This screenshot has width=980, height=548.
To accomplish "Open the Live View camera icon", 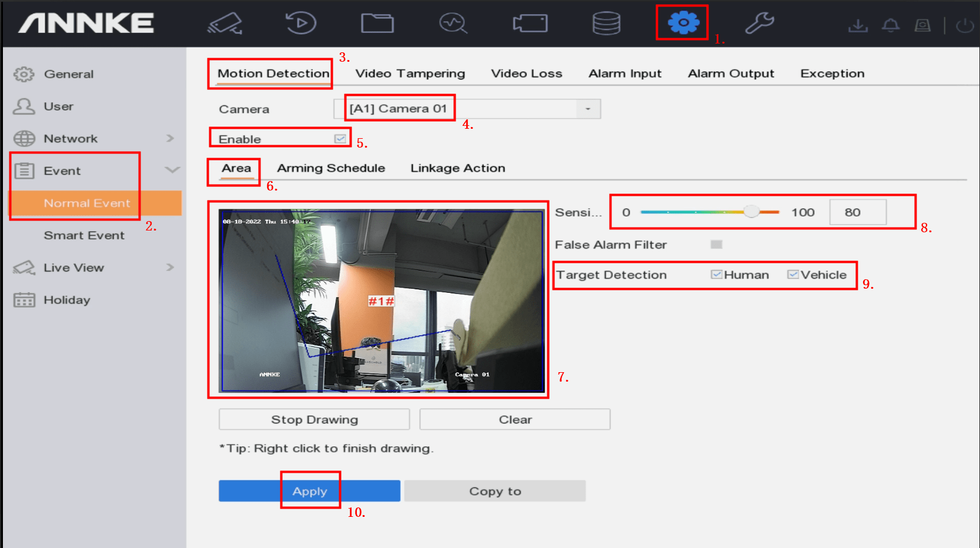I will [x=226, y=22].
